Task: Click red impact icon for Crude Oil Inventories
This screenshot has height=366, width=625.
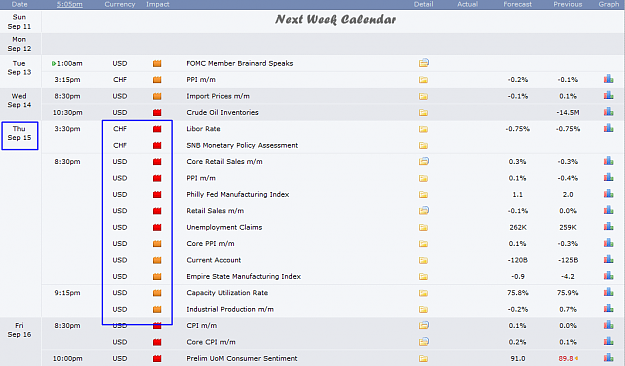Action: [157, 112]
